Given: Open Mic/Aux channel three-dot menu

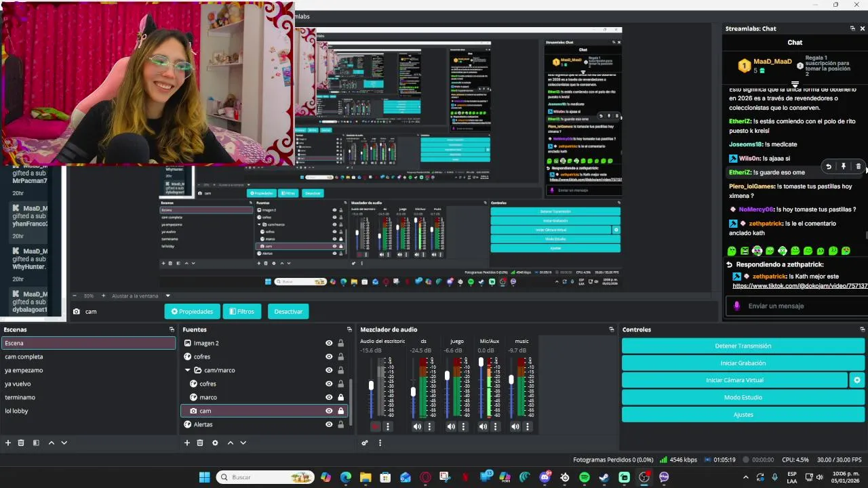Looking at the screenshot, I should pos(495,426).
